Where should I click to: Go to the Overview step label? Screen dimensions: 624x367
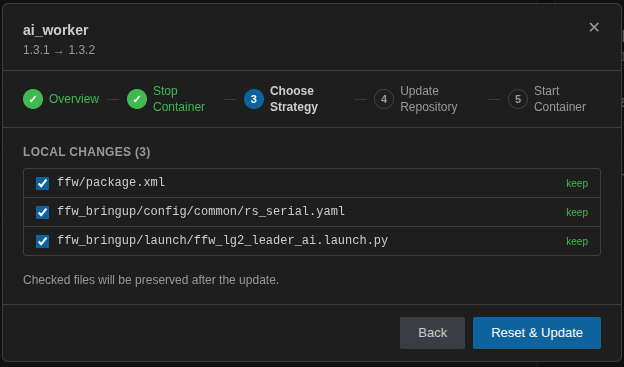point(74,99)
